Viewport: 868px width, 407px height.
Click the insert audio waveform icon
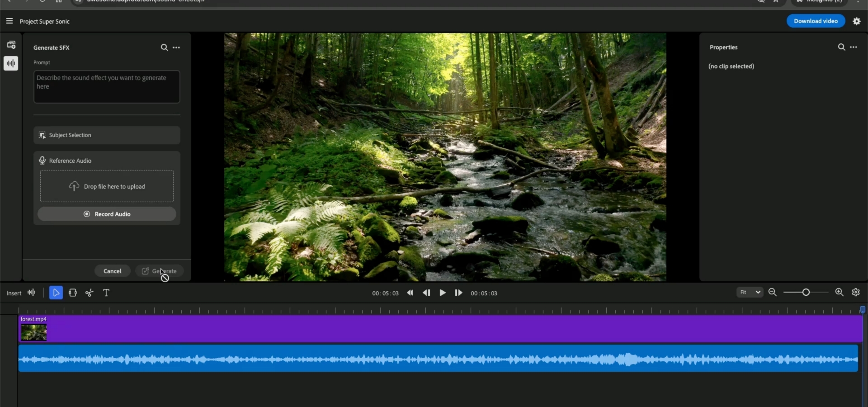[31, 293]
